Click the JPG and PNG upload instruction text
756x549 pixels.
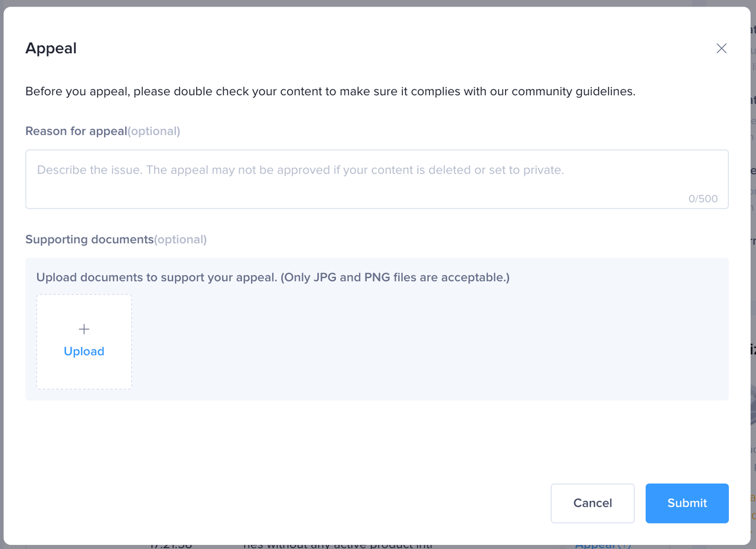[x=273, y=277]
